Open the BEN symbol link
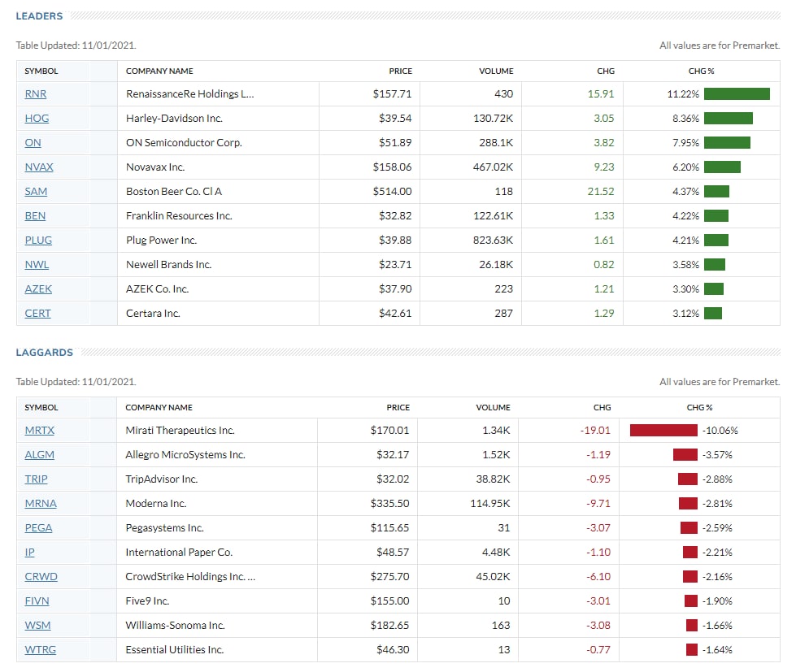 [x=35, y=215]
